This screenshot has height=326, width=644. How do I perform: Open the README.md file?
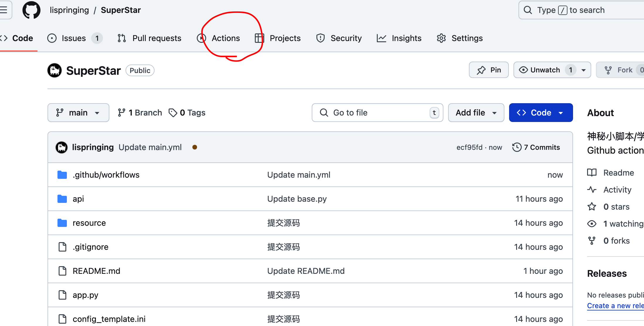pos(96,271)
